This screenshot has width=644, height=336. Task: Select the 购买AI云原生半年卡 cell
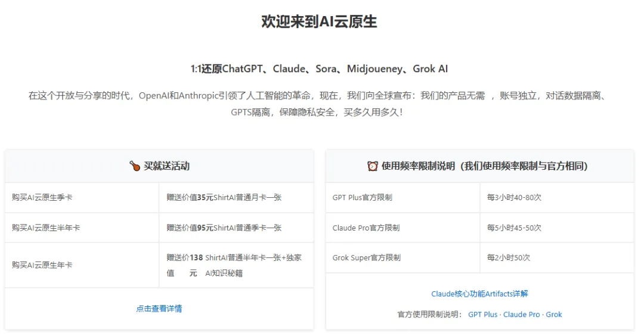tap(82, 228)
